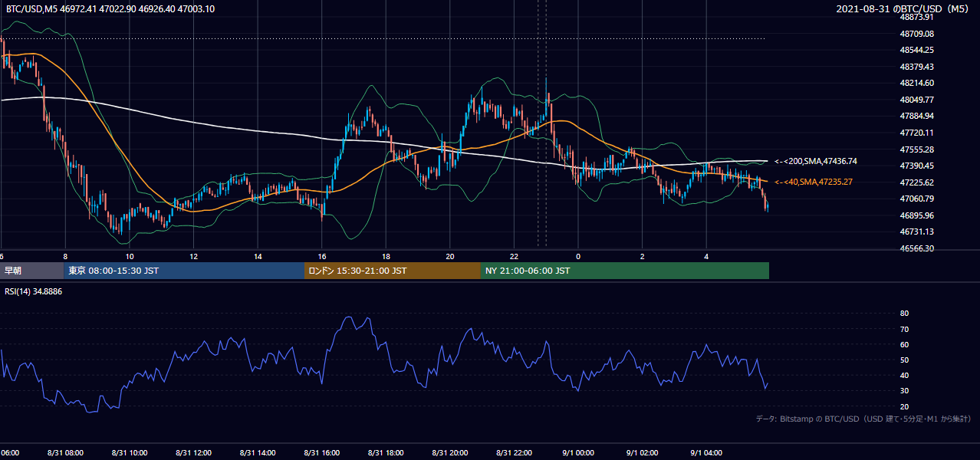Click RSI axis level 20
The image size is (980, 460).
[x=904, y=406]
